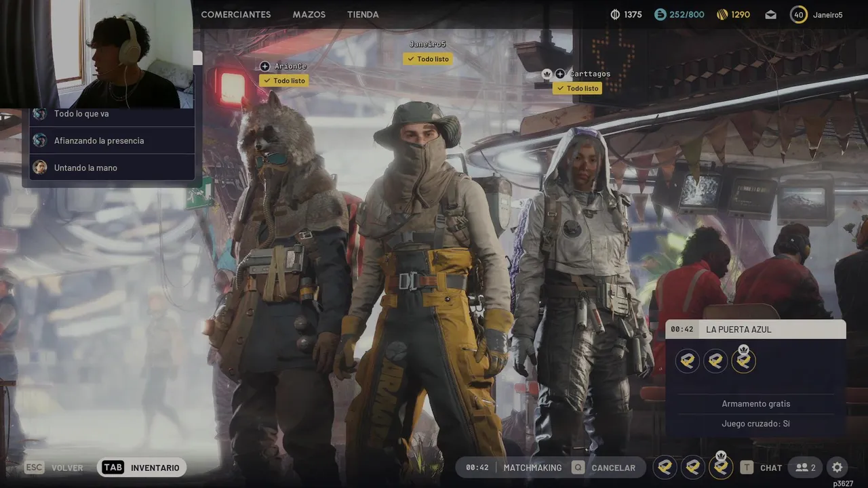This screenshot has width=868, height=488.
Task: Toggle Janeiro5's Todo listo ready badge
Action: point(428,59)
